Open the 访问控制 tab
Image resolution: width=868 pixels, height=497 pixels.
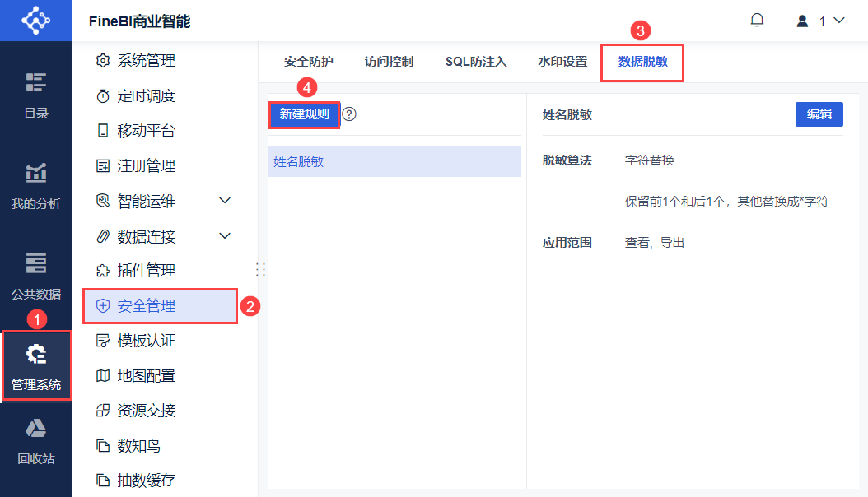coord(389,62)
